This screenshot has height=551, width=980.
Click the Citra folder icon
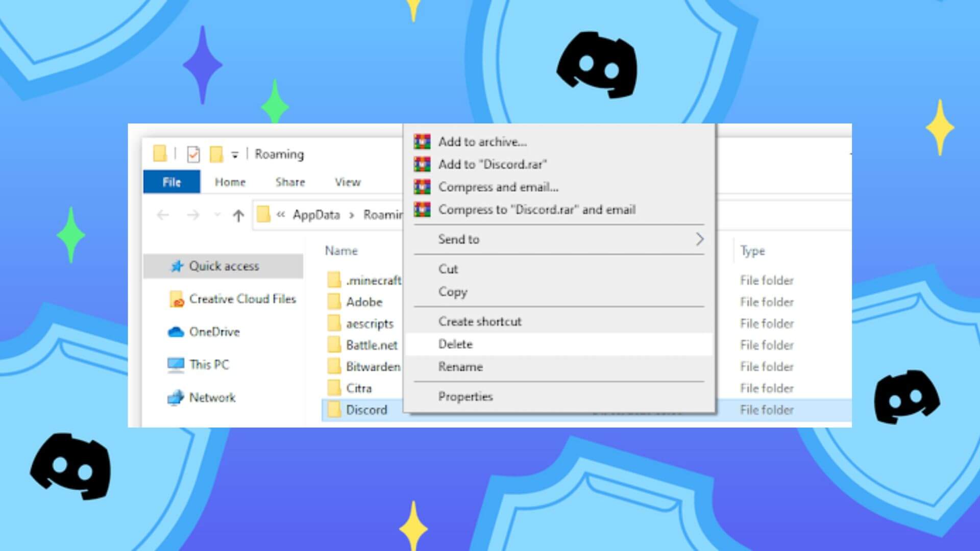tap(334, 388)
